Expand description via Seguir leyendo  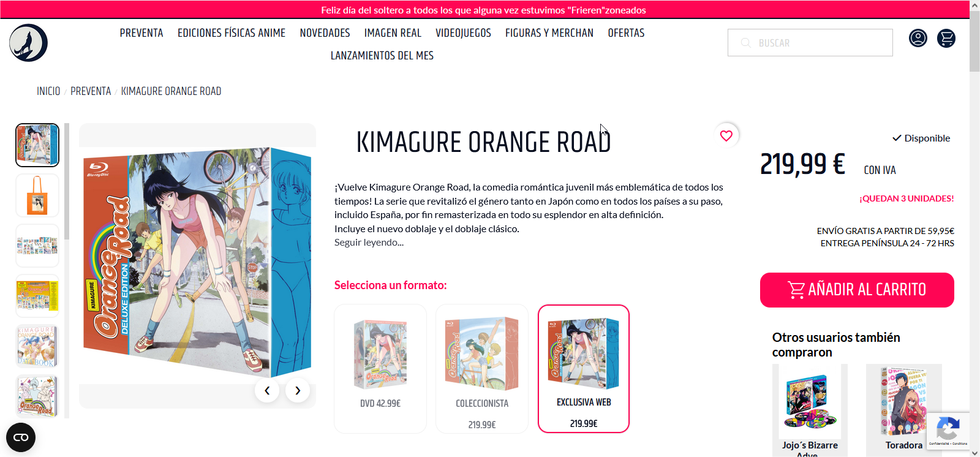pyautogui.click(x=369, y=243)
